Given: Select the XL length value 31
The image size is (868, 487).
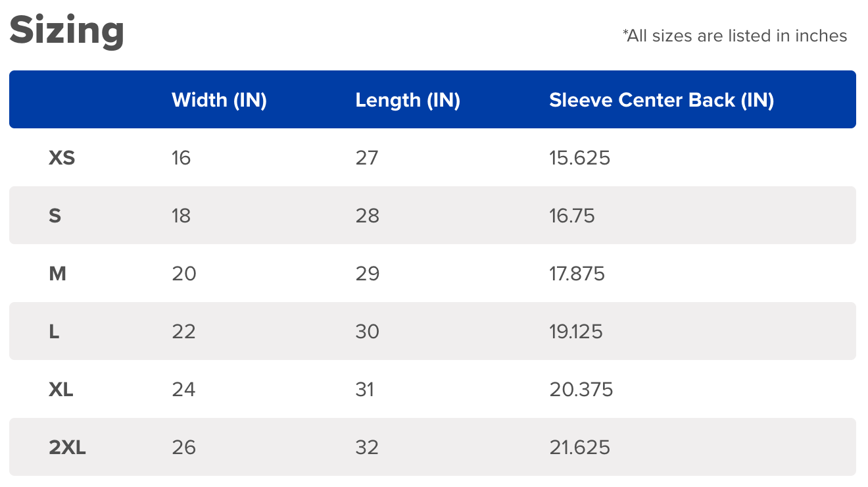Looking at the screenshot, I should click(364, 390).
